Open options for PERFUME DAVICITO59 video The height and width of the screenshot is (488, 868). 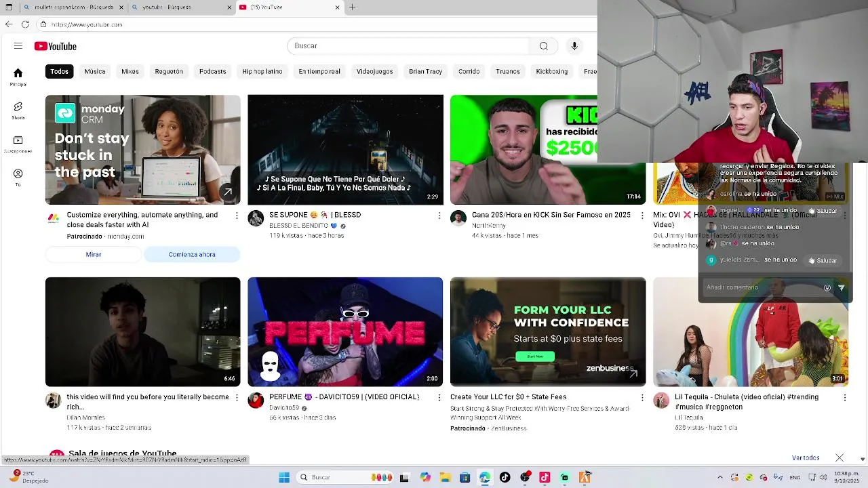(x=439, y=398)
